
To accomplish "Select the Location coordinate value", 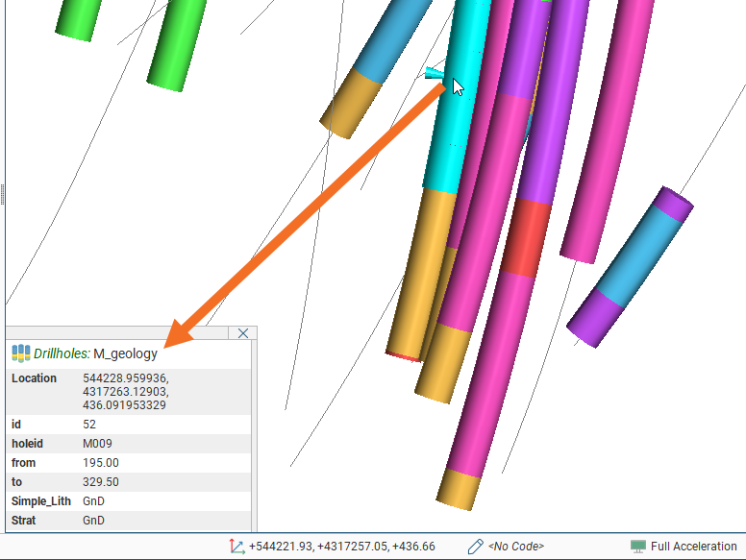I will 126,392.
